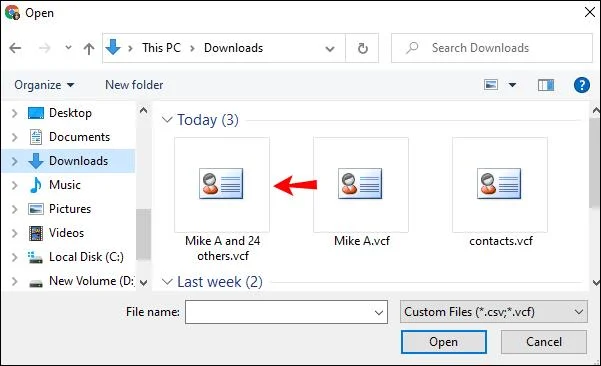Image resolution: width=601 pixels, height=366 pixels.
Task: Click the search magnifier icon
Action: click(x=412, y=48)
